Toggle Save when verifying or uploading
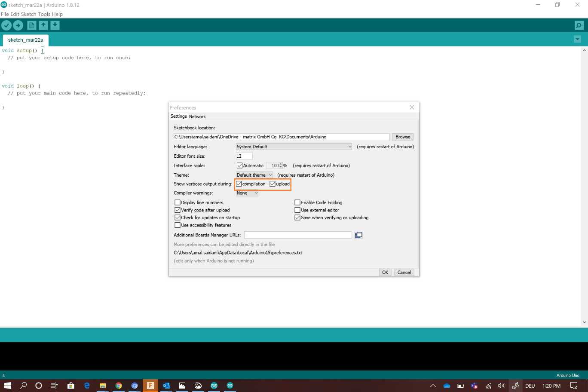The height and width of the screenshot is (392, 588). tap(297, 217)
